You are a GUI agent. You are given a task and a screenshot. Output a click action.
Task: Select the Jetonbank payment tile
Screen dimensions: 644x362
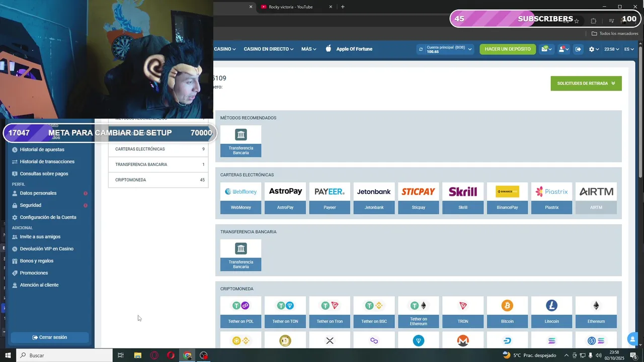pyautogui.click(x=374, y=198)
